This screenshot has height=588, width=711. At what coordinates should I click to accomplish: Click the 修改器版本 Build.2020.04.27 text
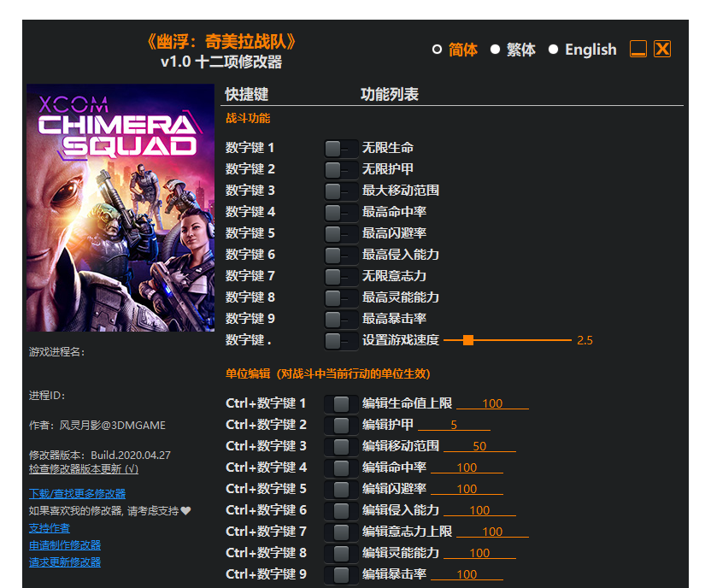click(100, 456)
